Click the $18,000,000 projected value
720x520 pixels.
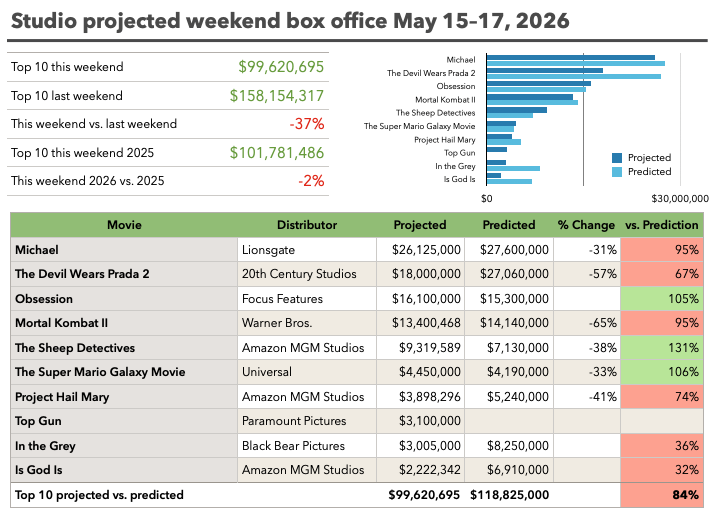426,274
